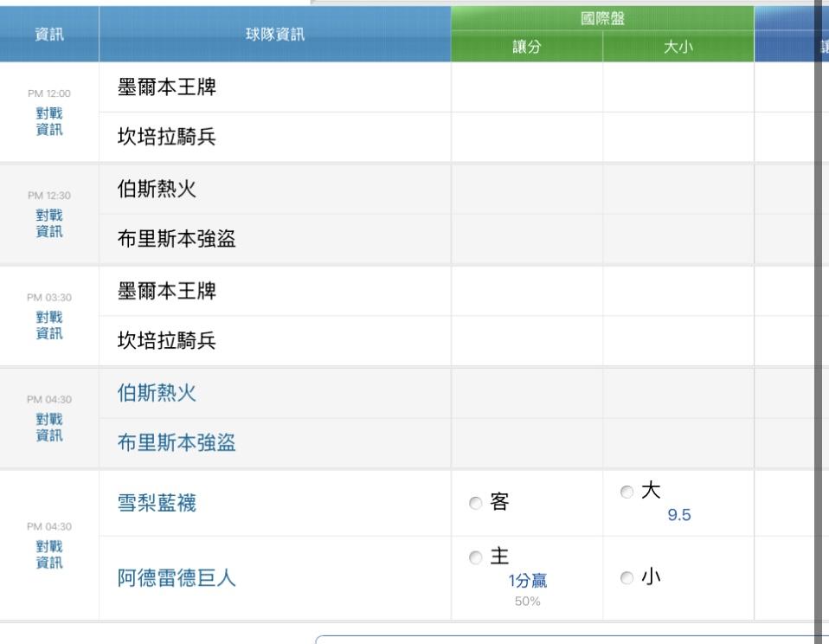Open 對戰資訊 for the PM 03:30 game
The image size is (829, 644).
[x=48, y=325]
